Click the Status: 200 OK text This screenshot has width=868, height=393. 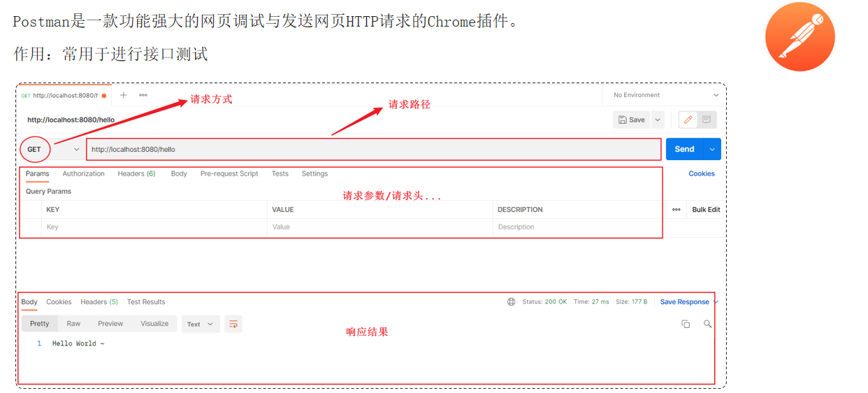pyautogui.click(x=544, y=302)
